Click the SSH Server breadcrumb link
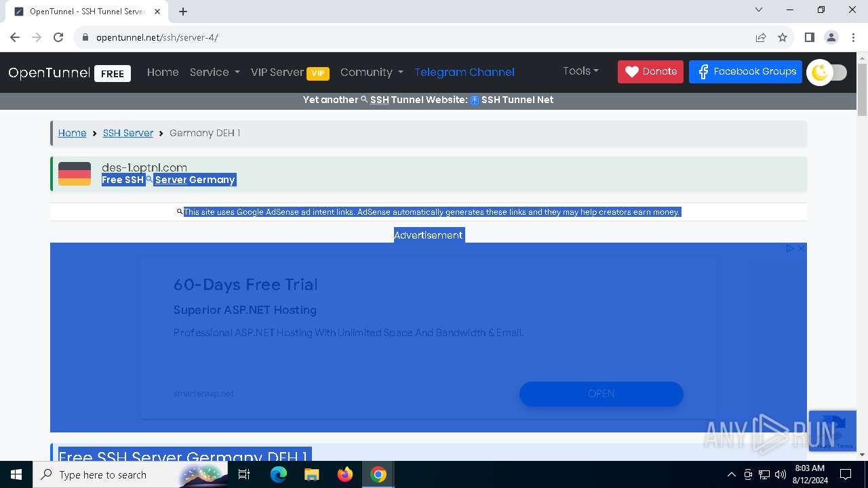The height and width of the screenshot is (488, 868). pos(128,133)
